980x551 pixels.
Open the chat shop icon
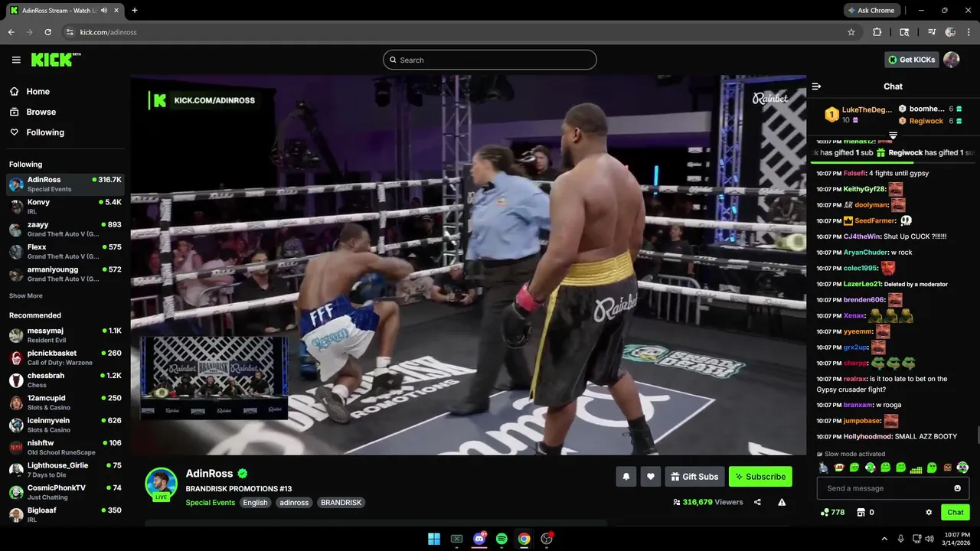click(x=861, y=512)
